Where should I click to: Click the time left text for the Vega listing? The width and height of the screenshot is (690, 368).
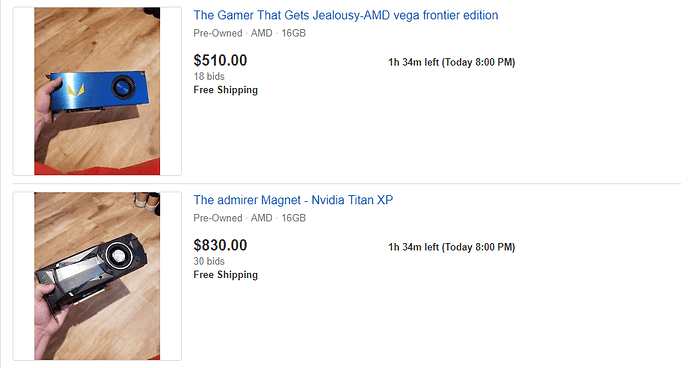point(451,63)
